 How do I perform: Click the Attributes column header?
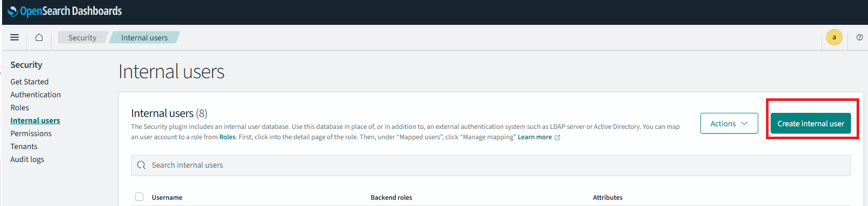(x=607, y=197)
